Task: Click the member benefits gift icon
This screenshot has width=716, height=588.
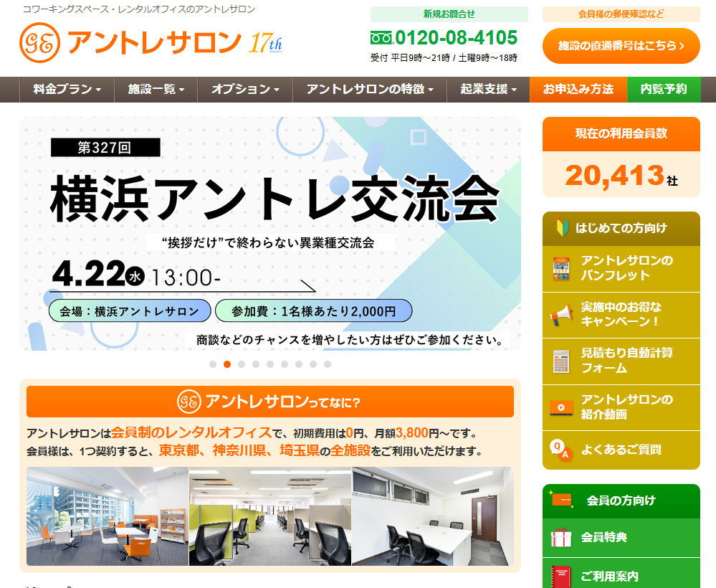Action: [560, 537]
